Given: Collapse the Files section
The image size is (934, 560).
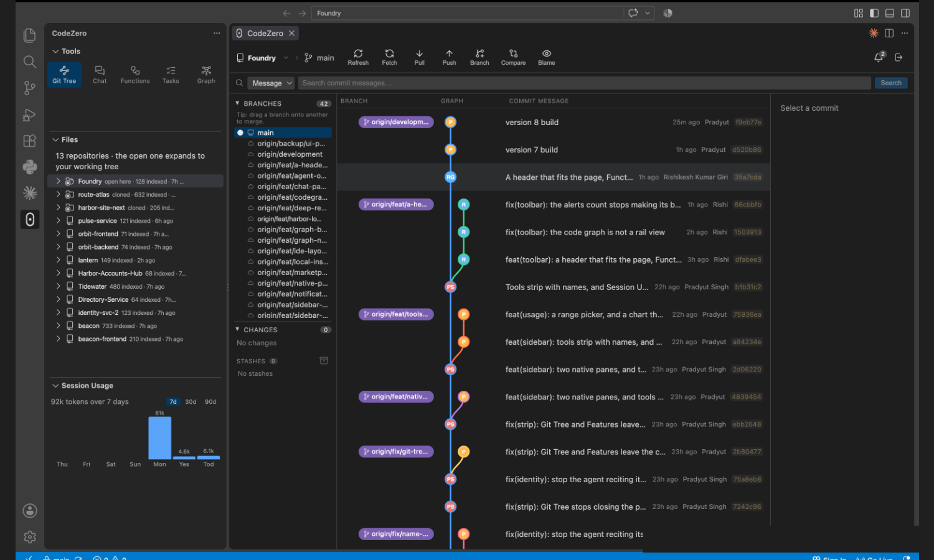Looking at the screenshot, I should coord(65,139).
